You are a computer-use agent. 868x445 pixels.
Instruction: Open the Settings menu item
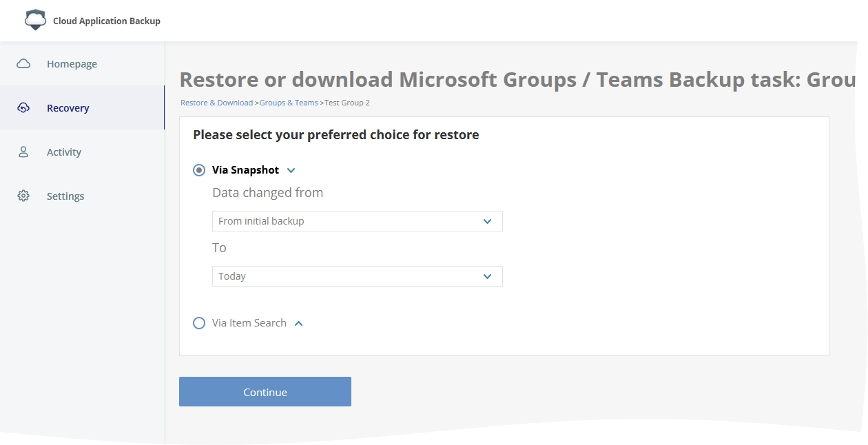point(82,196)
